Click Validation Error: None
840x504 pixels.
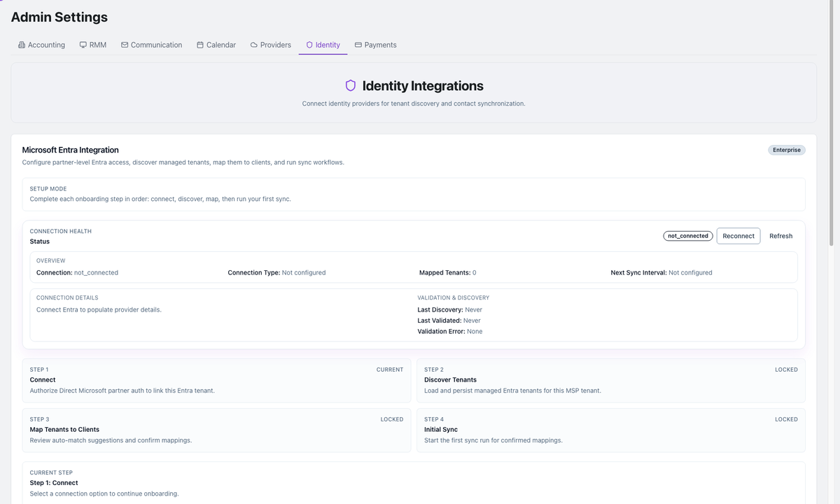click(450, 331)
